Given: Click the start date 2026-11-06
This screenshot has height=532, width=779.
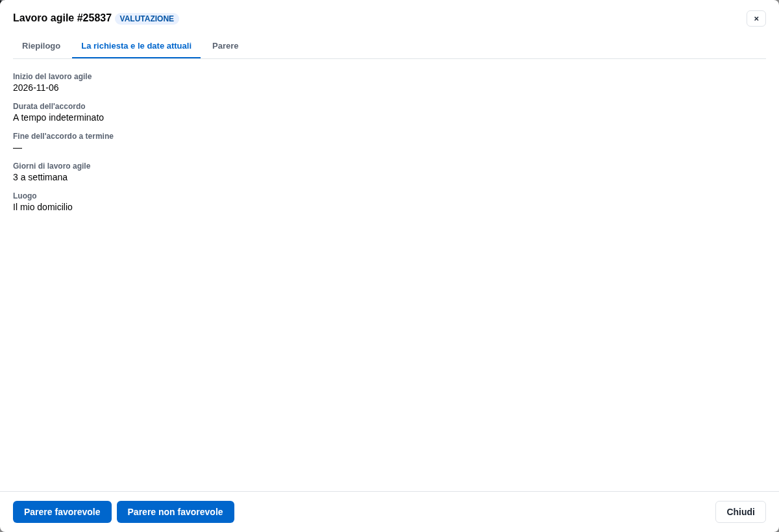Looking at the screenshot, I should 36,88.
